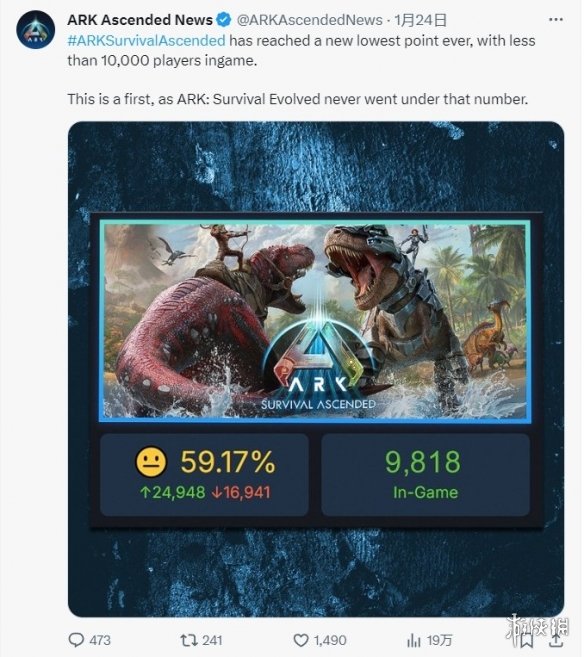Click the ARK Ascended News display name
The height and width of the screenshot is (657, 584).
(x=140, y=20)
